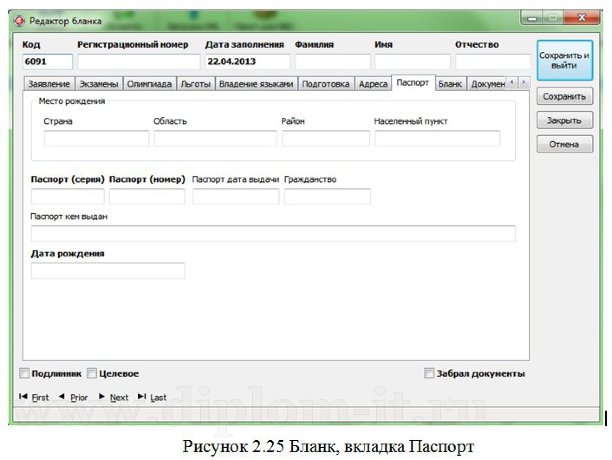Click the Дата заполнения field 22.04.2013
The width and height of the screenshot is (612, 460).
pyautogui.click(x=247, y=62)
